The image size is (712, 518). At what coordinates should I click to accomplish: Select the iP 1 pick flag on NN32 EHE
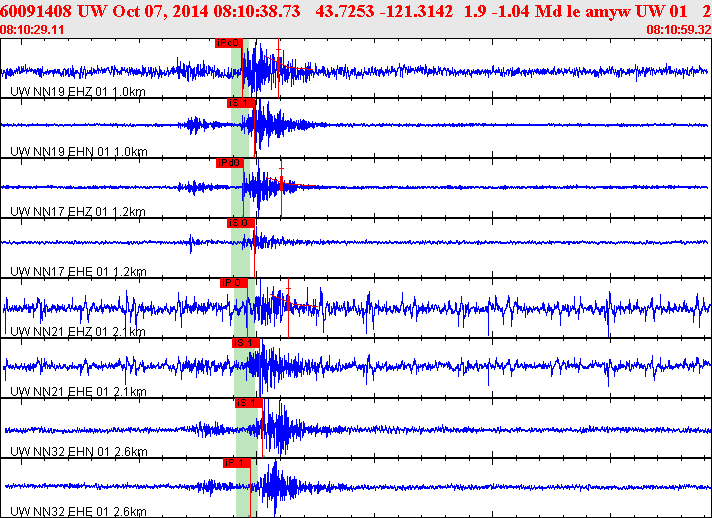point(237,463)
